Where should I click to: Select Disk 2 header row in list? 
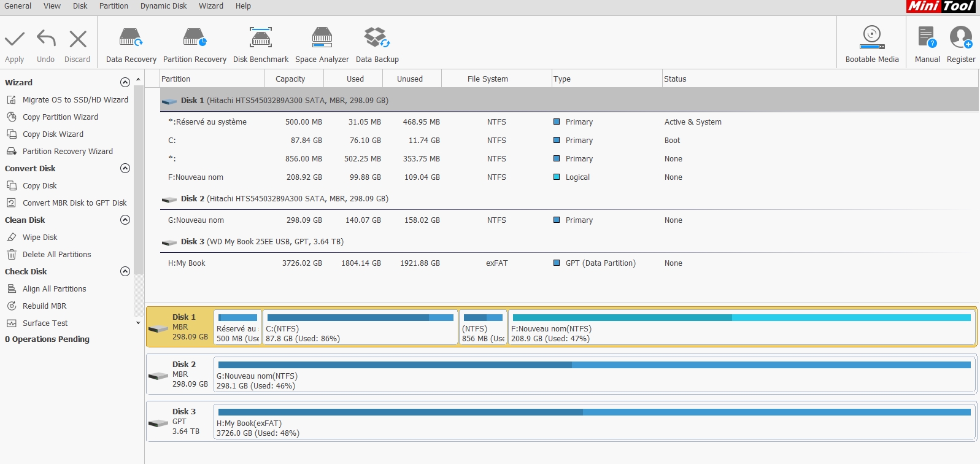[569, 198]
